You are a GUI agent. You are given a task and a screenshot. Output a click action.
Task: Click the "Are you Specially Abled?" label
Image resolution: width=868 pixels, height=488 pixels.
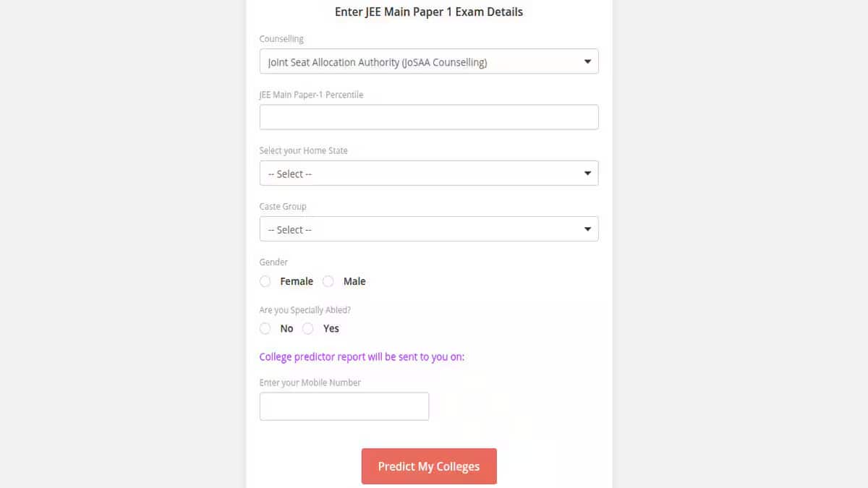coord(305,310)
